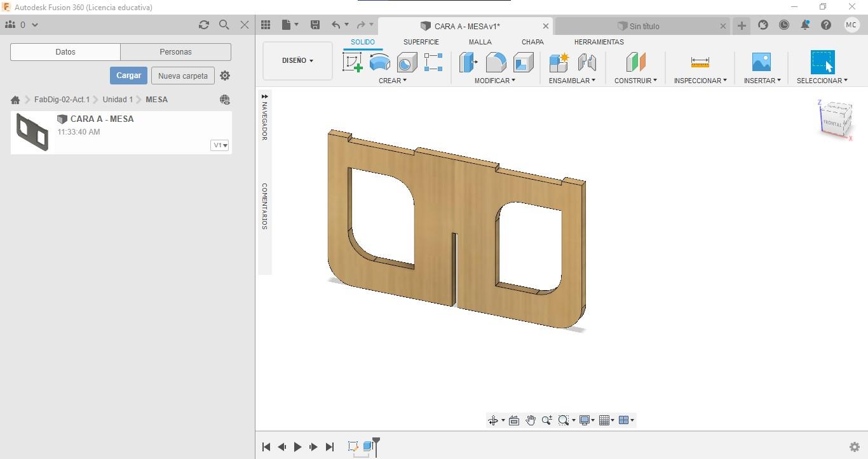Expand the INSERTAR menu
868x459 pixels.
[763, 81]
